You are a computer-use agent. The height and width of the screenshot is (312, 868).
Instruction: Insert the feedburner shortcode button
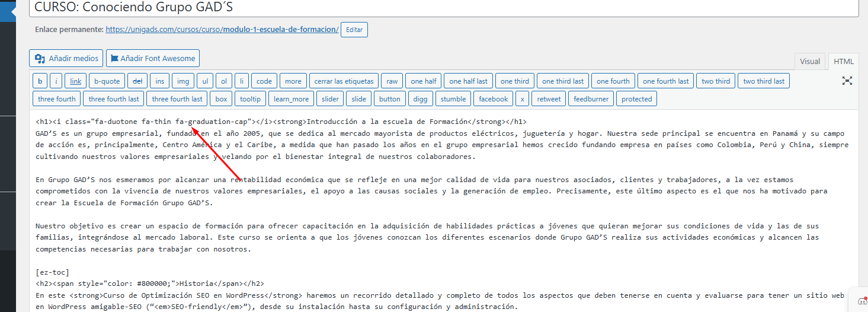(x=591, y=98)
